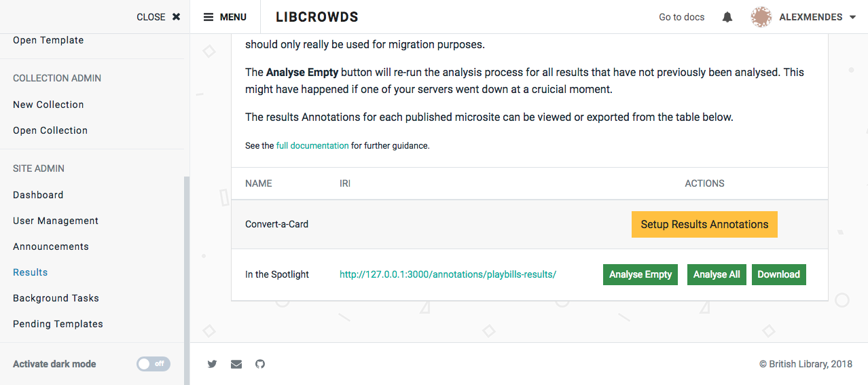
Task: Click the Analyse Empty button
Action: [x=640, y=274]
